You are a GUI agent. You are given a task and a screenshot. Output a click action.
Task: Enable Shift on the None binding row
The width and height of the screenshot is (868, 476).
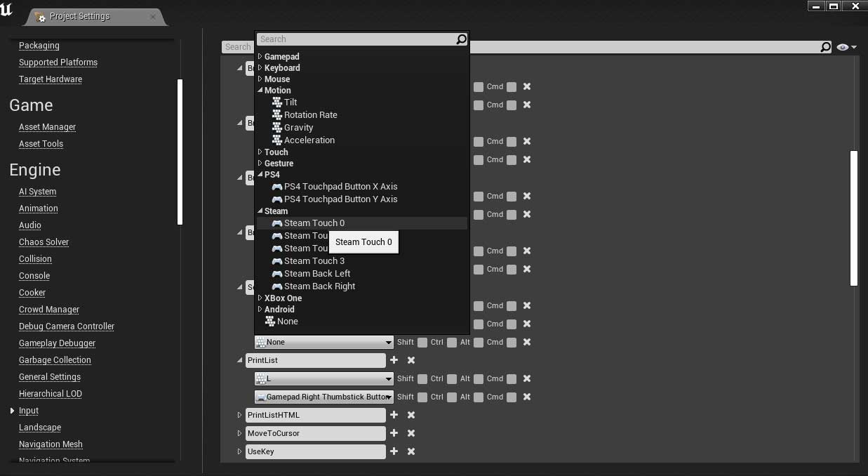(422, 343)
